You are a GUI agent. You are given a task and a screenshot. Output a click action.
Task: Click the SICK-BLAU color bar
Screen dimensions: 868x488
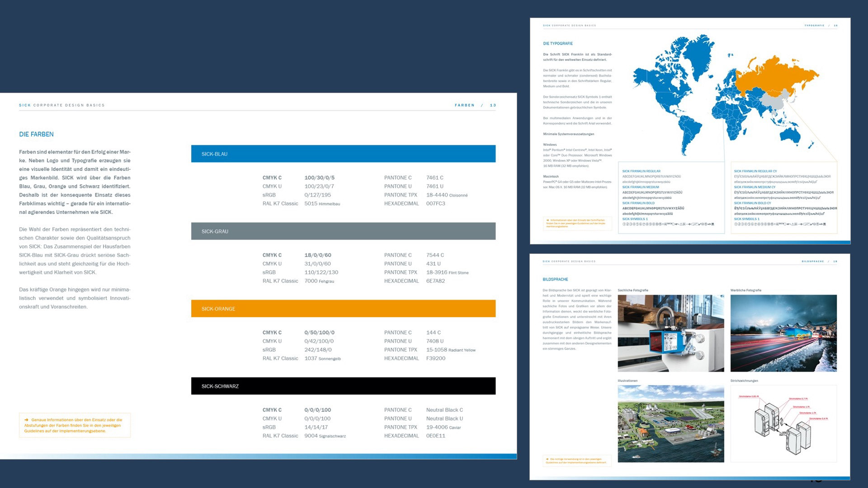click(x=343, y=154)
